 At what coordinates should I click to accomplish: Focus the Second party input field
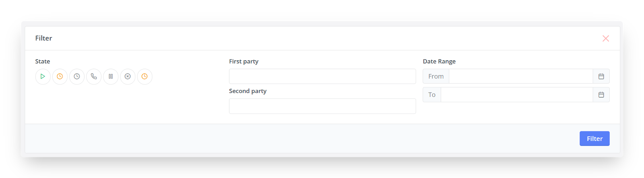(322, 106)
